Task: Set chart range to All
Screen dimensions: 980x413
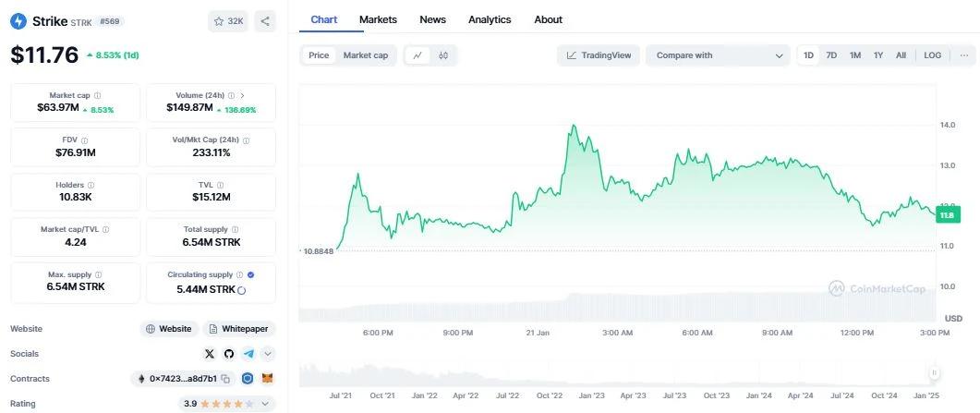Action: point(901,55)
